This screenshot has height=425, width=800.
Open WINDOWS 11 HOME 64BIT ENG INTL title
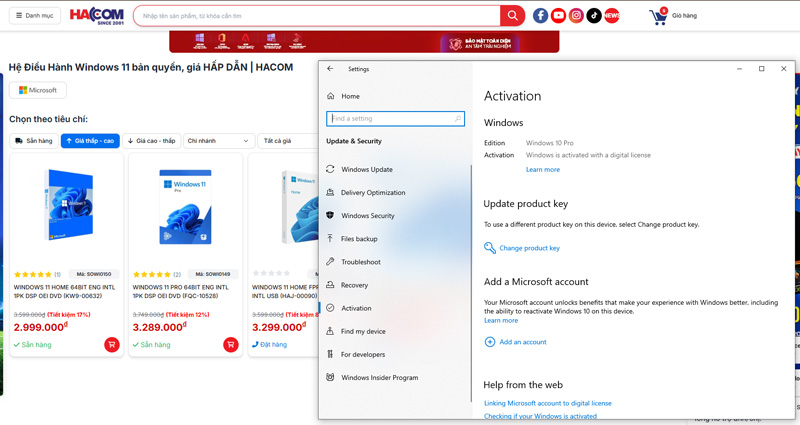pos(64,291)
